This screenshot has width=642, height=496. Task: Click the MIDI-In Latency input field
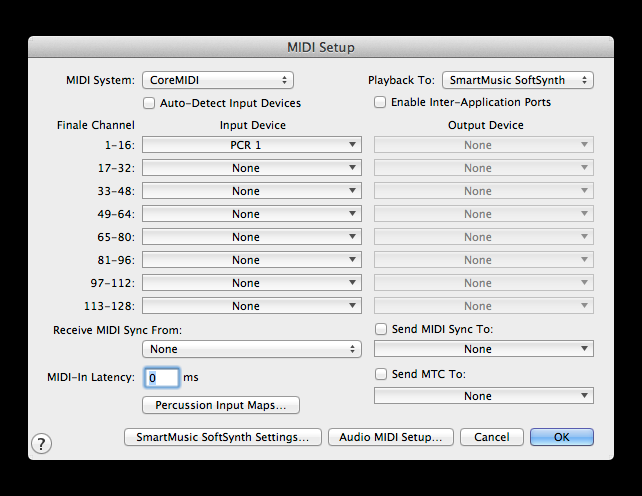[162, 378]
